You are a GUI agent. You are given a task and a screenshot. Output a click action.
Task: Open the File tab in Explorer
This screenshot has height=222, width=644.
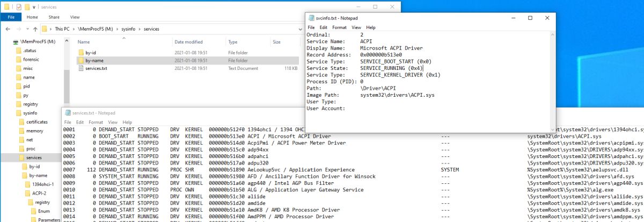pyautogui.click(x=11, y=17)
